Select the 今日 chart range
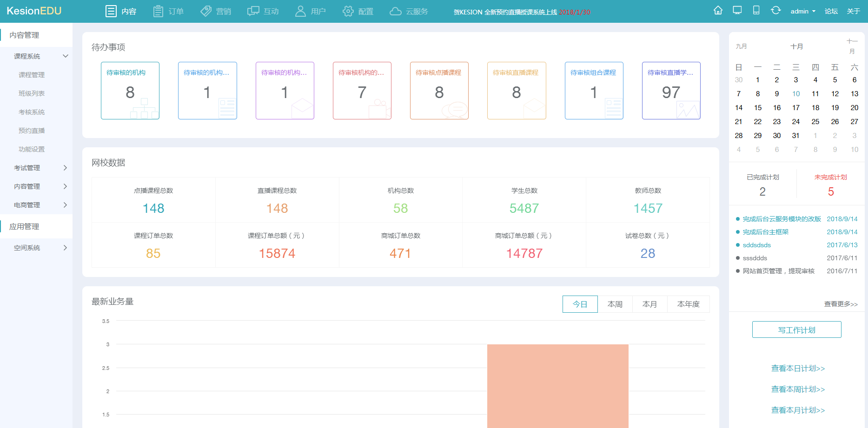Viewport: 868px width, 428px height. [580, 304]
